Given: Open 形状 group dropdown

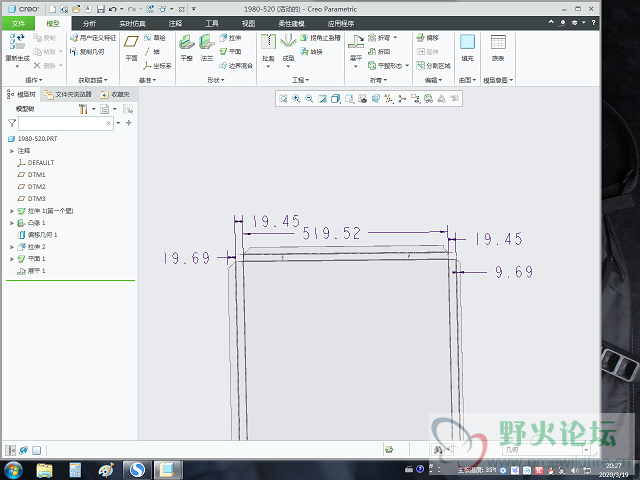Looking at the screenshot, I should point(216,80).
